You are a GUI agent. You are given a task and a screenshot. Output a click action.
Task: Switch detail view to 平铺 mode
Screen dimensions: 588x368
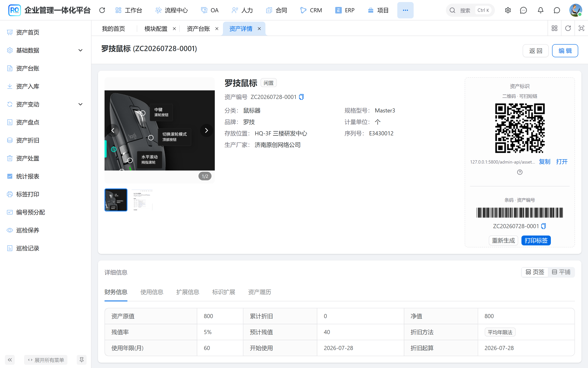[561, 272]
